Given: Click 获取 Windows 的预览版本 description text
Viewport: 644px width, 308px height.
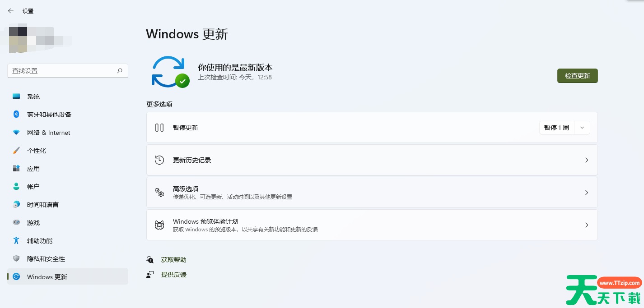Looking at the screenshot, I should [x=245, y=230].
